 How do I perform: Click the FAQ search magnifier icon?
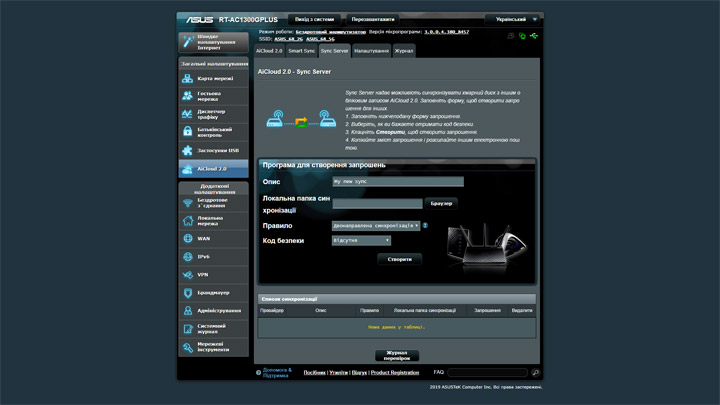[535, 372]
